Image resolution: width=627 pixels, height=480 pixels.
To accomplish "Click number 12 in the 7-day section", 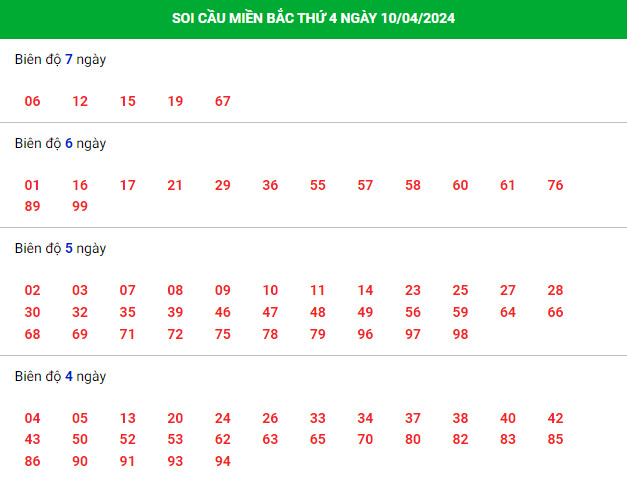I will click(80, 101).
